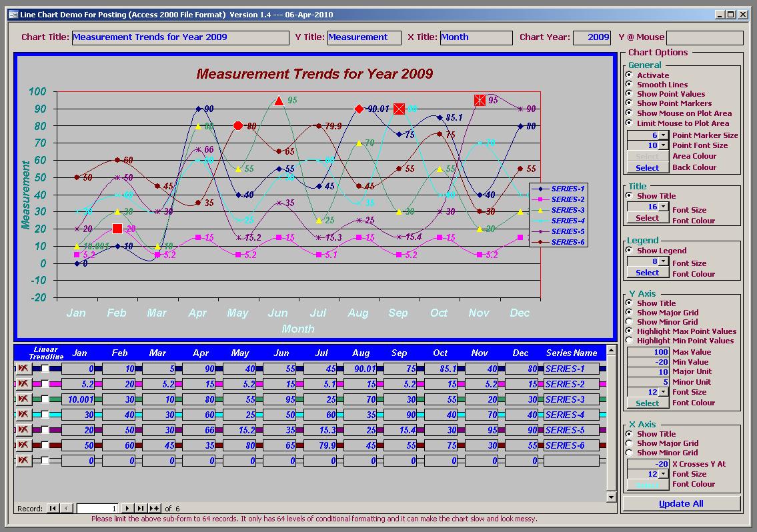Screen dimensions: 757x532
Task: Toggle Show Point Markers option
Action: click(x=629, y=103)
